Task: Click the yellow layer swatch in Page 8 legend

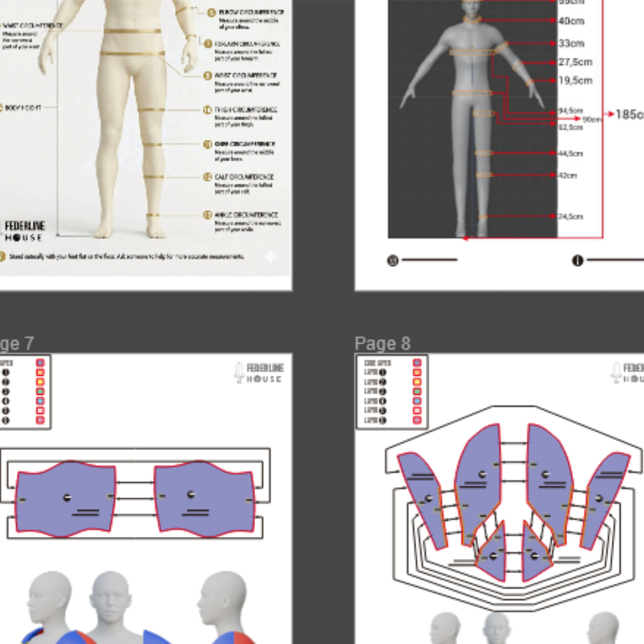Action: point(417,382)
